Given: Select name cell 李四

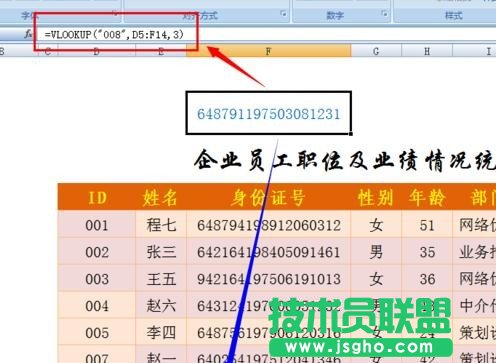Looking at the screenshot, I should (x=161, y=332).
